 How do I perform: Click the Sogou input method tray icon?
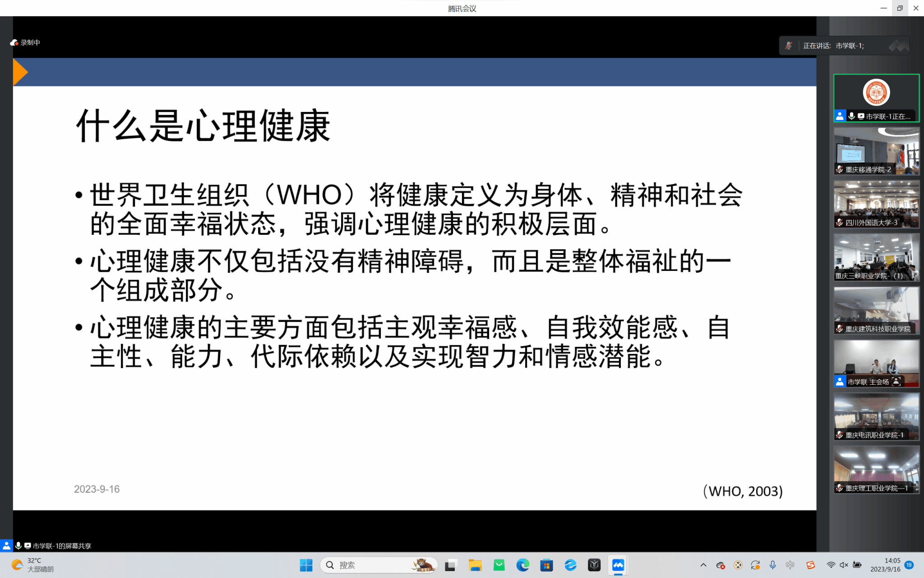(x=810, y=565)
